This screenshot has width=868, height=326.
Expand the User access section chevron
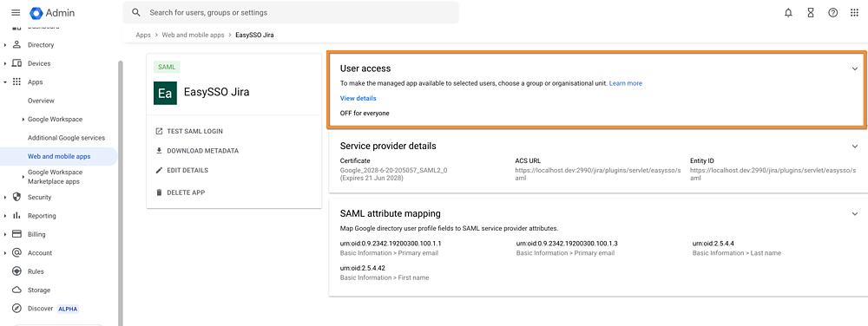click(855, 68)
